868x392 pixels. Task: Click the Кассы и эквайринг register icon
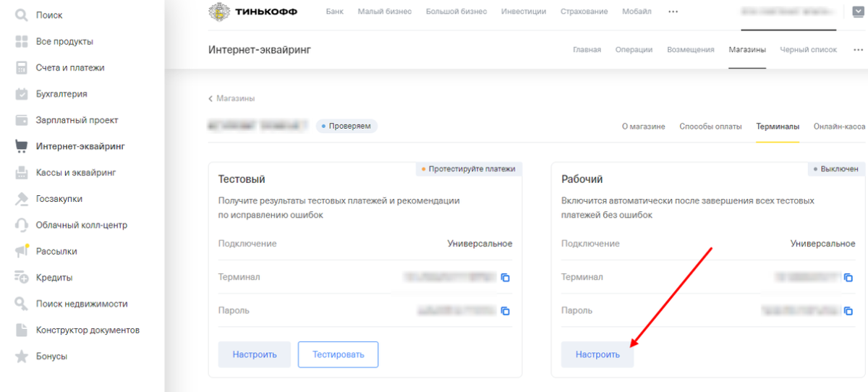(22, 173)
